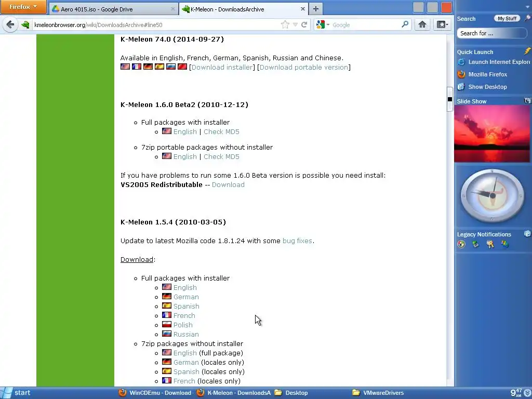
Task: Click Download installer link for K-Meleon 74.0
Action: [222, 67]
